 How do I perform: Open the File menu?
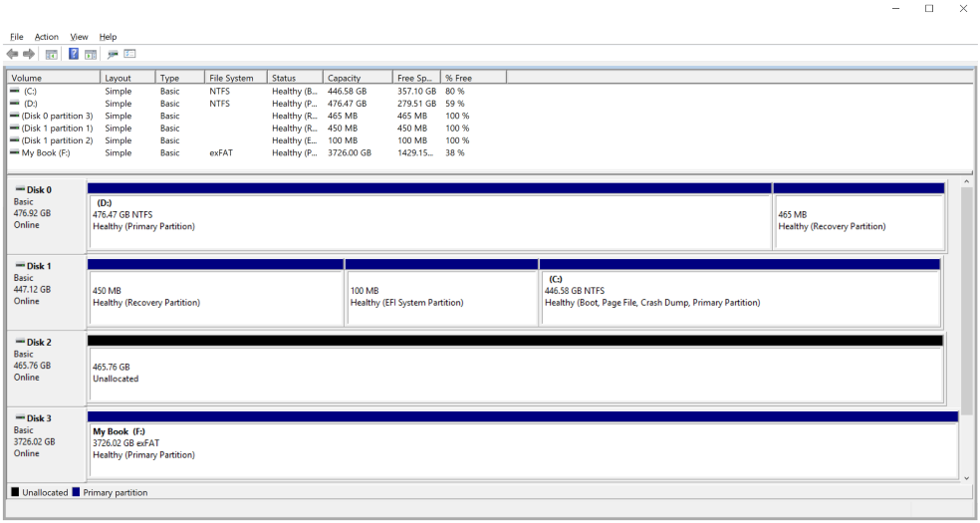(17, 37)
